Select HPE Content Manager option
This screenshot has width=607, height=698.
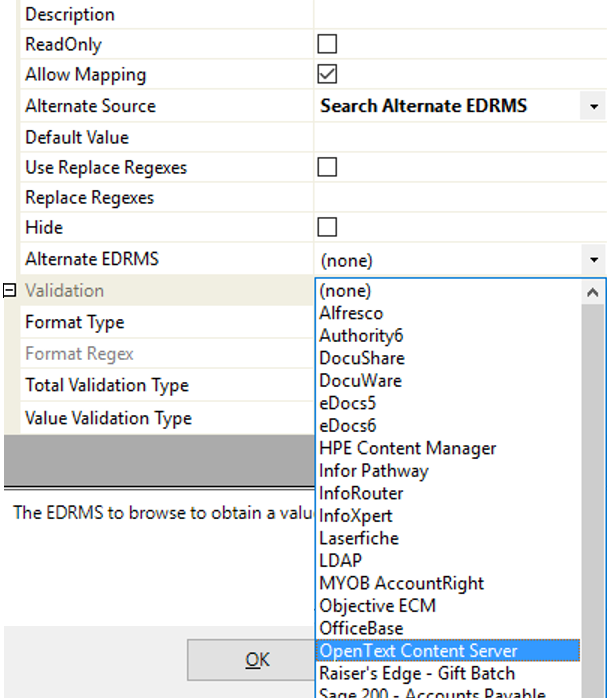click(407, 448)
